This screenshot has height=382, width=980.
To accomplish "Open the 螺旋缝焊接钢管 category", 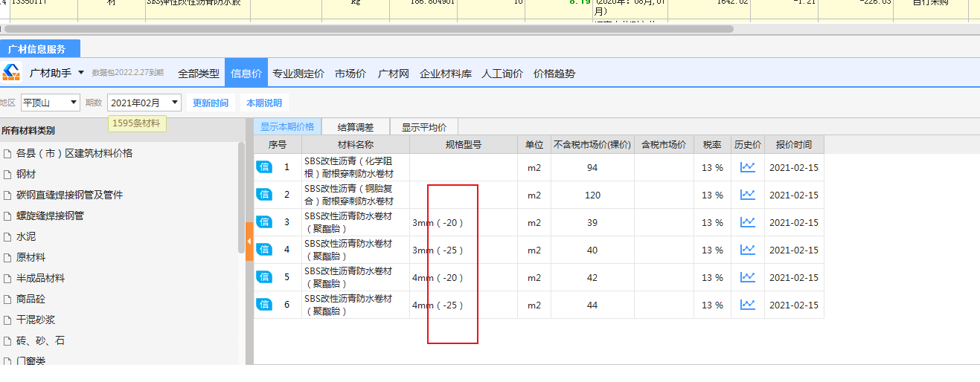I will tap(50, 216).
